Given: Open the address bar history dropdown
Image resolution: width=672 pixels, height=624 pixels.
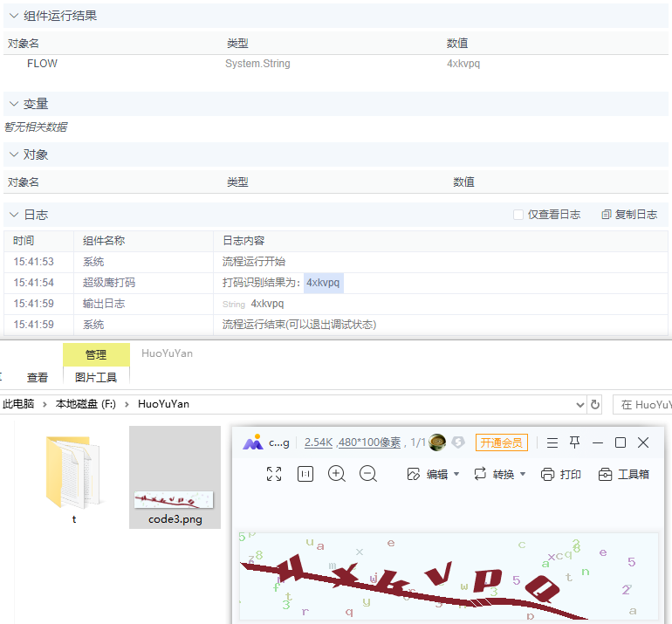Looking at the screenshot, I should point(579,405).
